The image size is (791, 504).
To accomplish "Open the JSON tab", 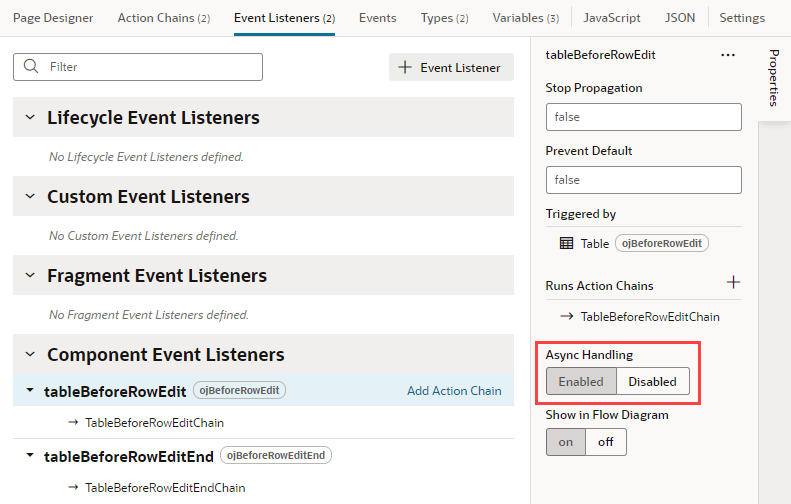I will click(680, 18).
